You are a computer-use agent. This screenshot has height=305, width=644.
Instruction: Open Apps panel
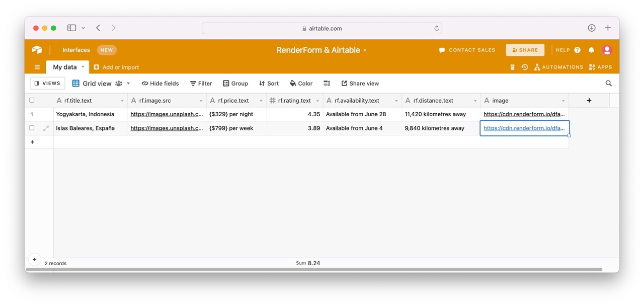(600, 67)
